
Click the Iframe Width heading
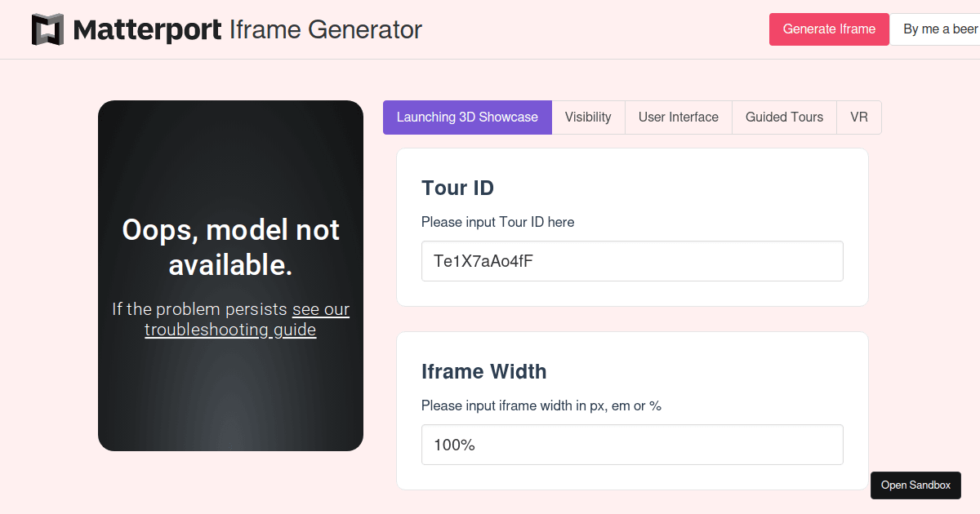coord(484,372)
